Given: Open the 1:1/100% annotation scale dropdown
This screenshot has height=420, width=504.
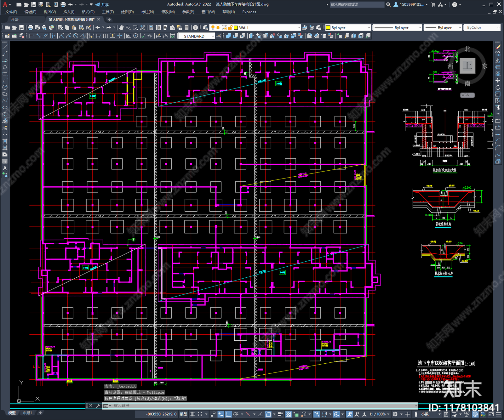Looking at the screenshot, I should 379,414.
